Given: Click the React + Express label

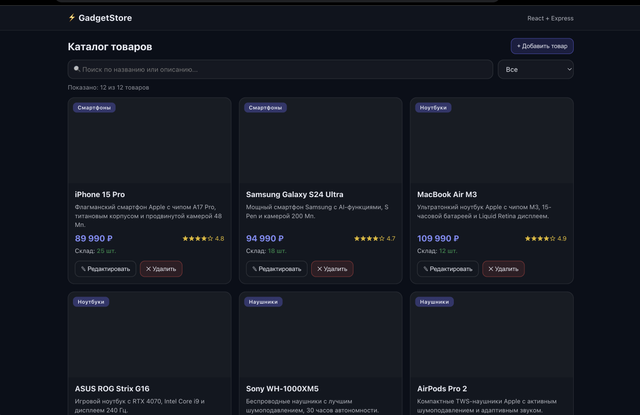Looking at the screenshot, I should [550, 18].
